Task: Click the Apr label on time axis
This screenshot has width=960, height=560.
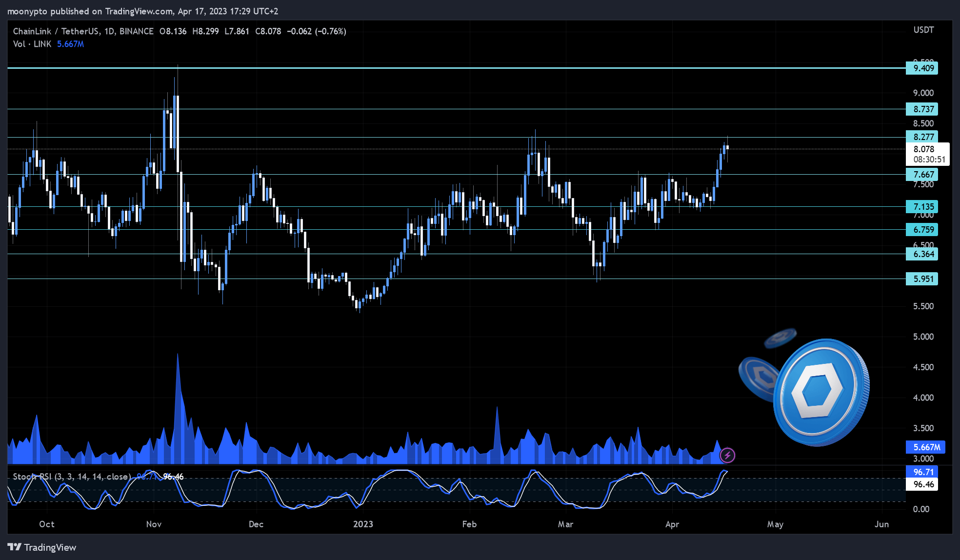Action: tap(672, 524)
